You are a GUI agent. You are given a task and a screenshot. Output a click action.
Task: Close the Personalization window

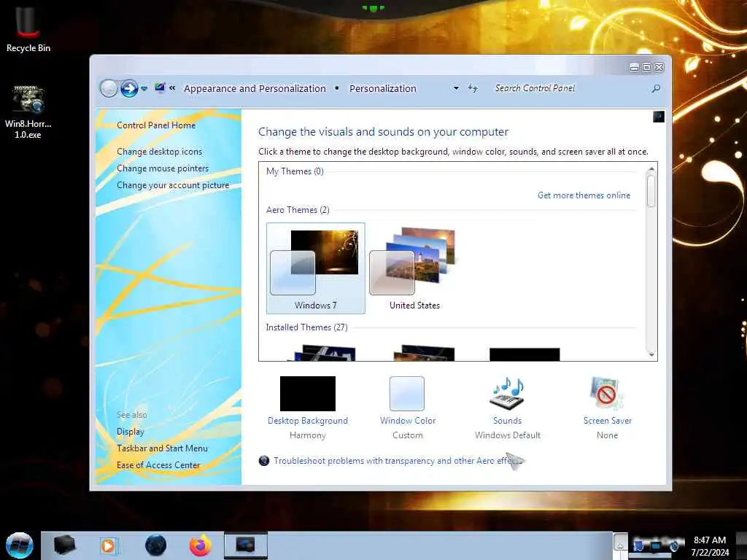[659, 68]
